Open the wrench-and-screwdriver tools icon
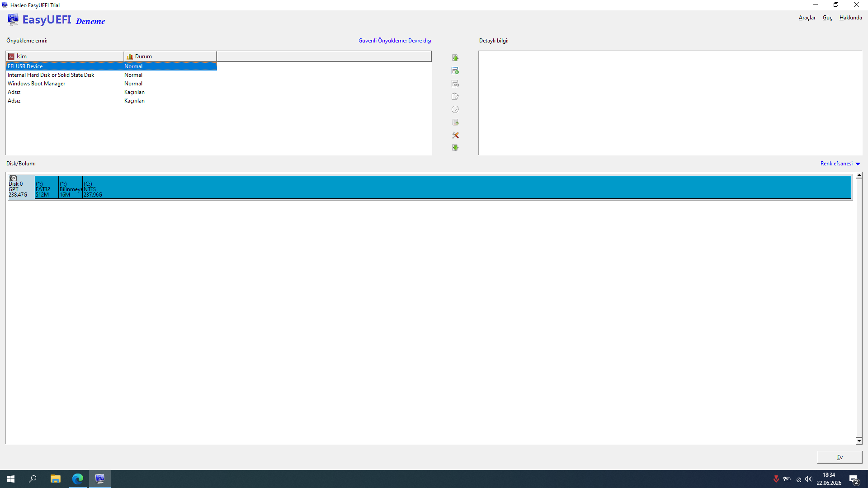Image resolution: width=868 pixels, height=488 pixels. (x=455, y=136)
